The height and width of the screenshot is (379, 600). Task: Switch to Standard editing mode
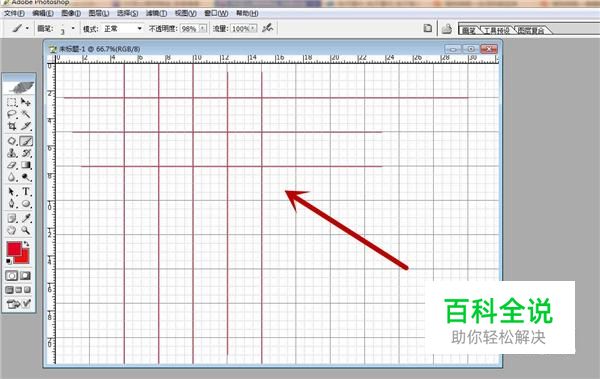tap(11, 276)
